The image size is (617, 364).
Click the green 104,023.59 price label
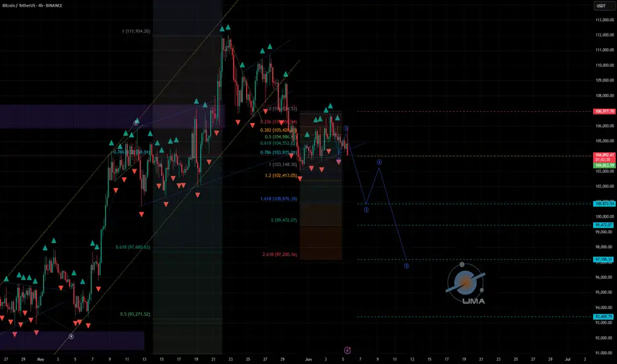[x=604, y=165]
